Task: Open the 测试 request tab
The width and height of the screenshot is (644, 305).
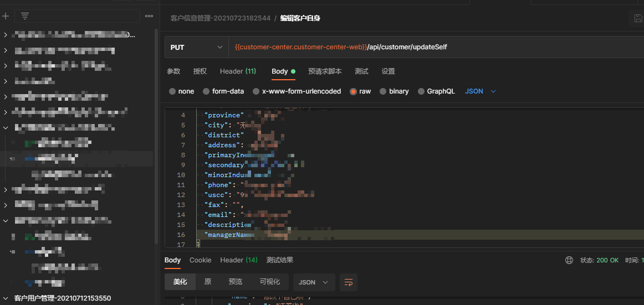Action: pos(361,71)
